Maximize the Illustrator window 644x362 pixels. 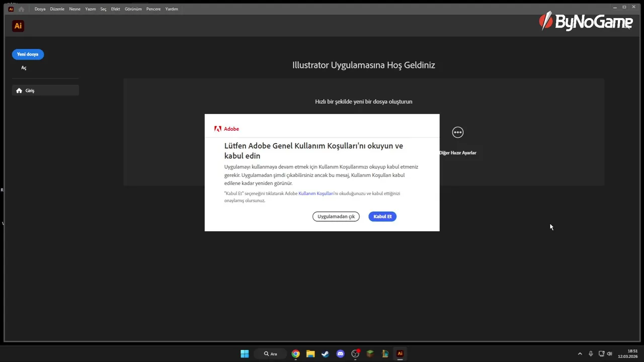pos(624,7)
